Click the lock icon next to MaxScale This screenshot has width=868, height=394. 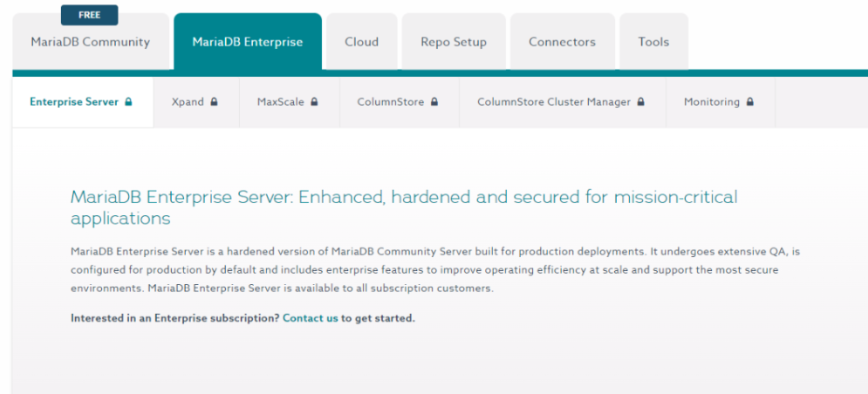click(x=314, y=102)
